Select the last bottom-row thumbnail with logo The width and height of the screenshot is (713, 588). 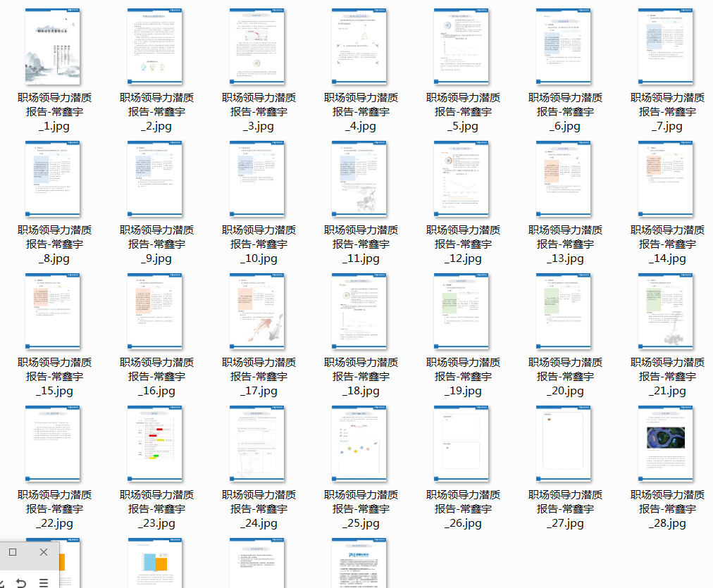[x=359, y=563]
